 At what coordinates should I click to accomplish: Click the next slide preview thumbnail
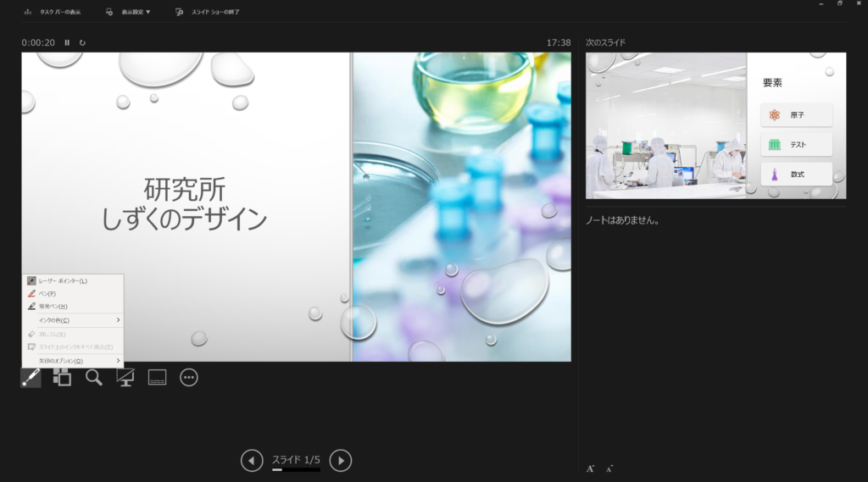tap(715, 125)
